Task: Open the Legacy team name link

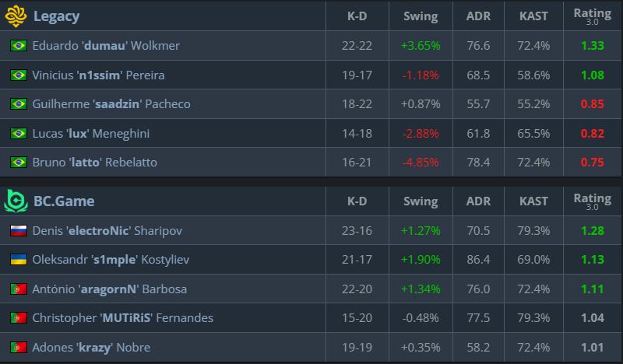Action: [56, 16]
